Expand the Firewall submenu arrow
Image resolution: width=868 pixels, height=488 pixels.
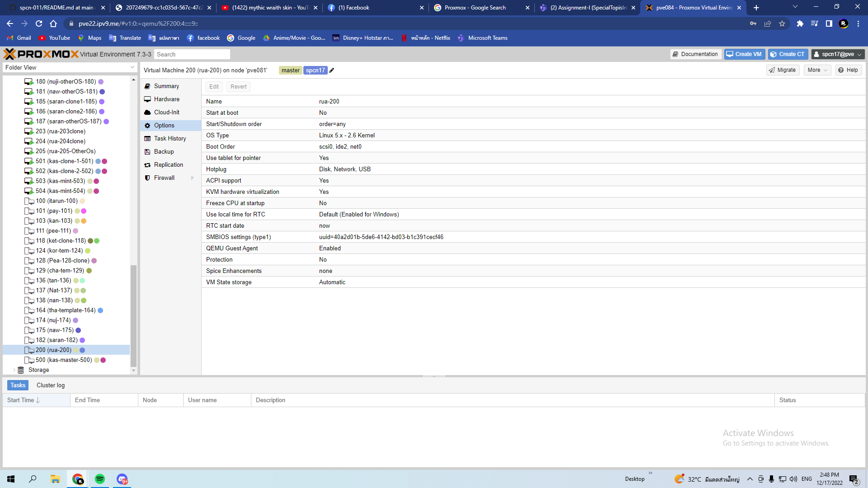pos(193,178)
